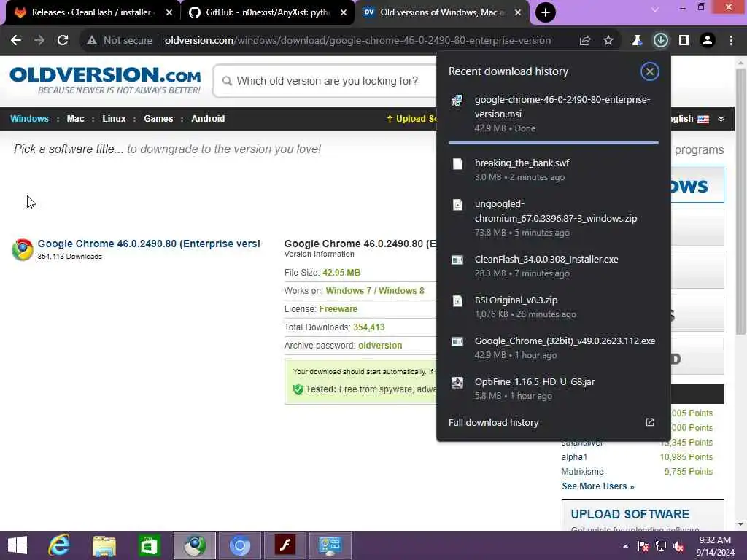Reload the current page

coord(63,41)
